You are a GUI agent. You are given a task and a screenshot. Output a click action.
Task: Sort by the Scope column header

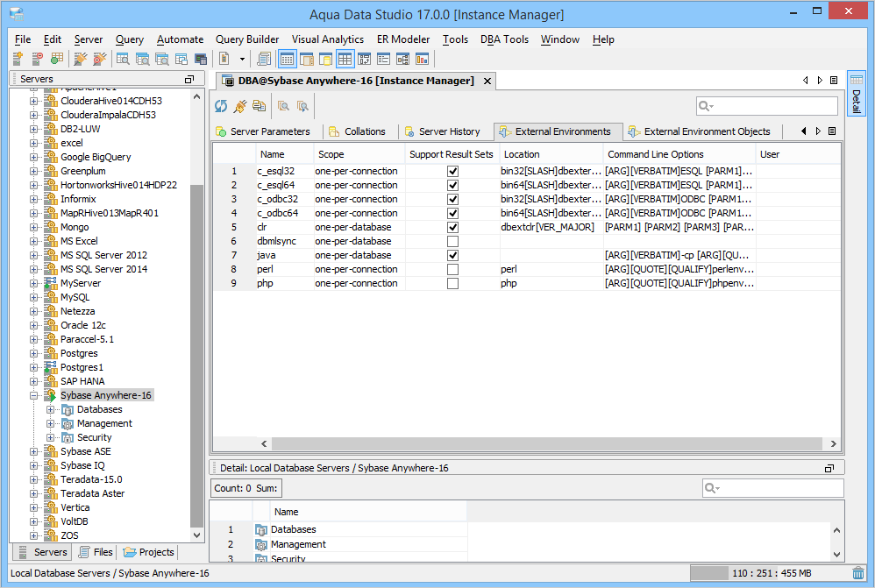pyautogui.click(x=359, y=154)
